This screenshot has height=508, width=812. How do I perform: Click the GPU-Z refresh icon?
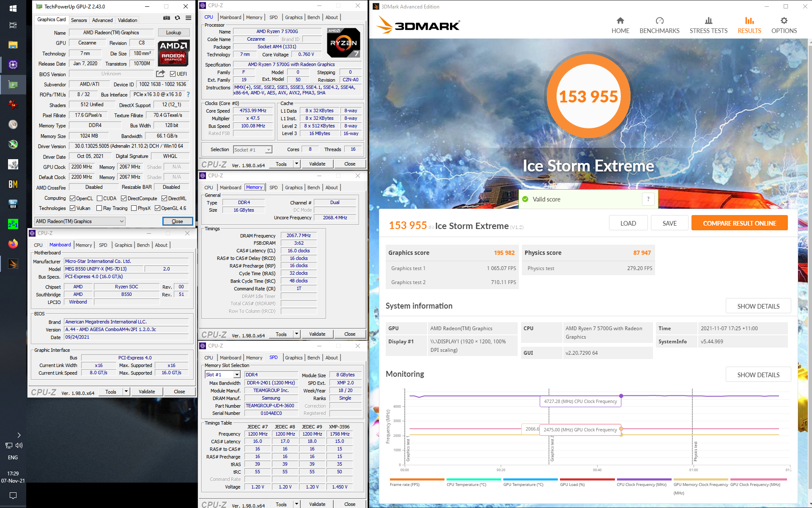(178, 18)
